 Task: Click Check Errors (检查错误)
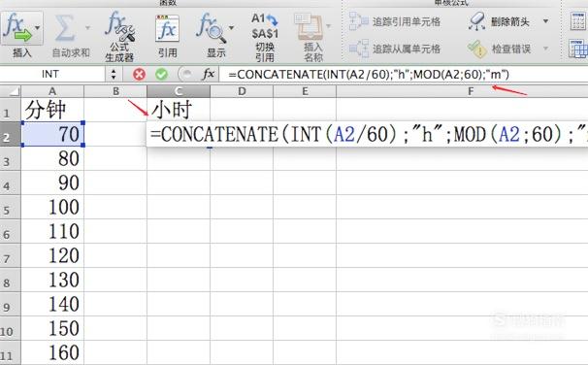pyautogui.click(x=499, y=49)
